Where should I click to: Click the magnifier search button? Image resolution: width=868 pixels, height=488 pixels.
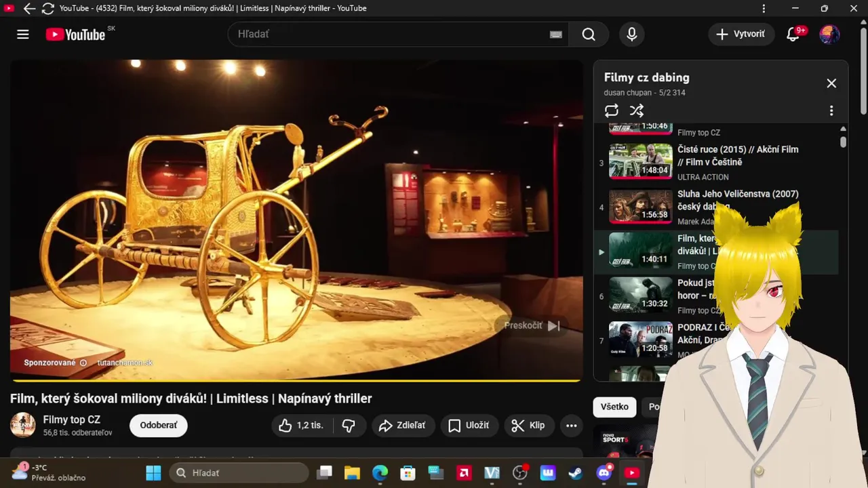(x=589, y=35)
